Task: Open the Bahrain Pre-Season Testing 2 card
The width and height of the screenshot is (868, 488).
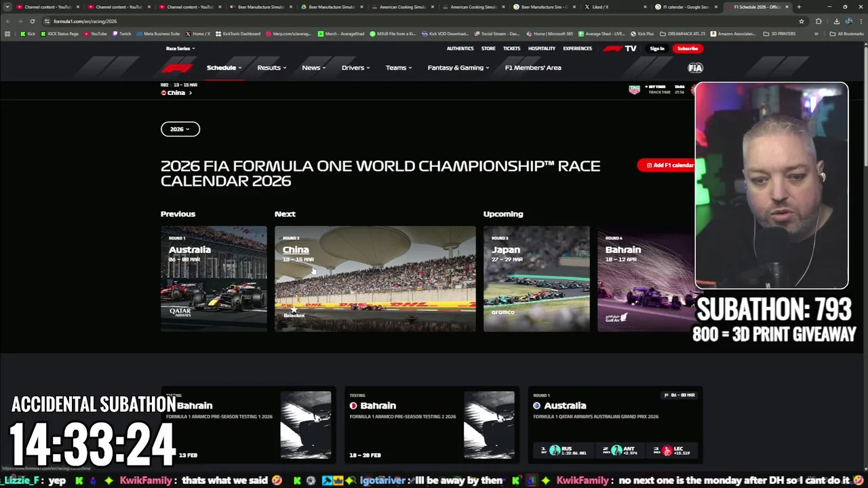Action: pos(431,426)
